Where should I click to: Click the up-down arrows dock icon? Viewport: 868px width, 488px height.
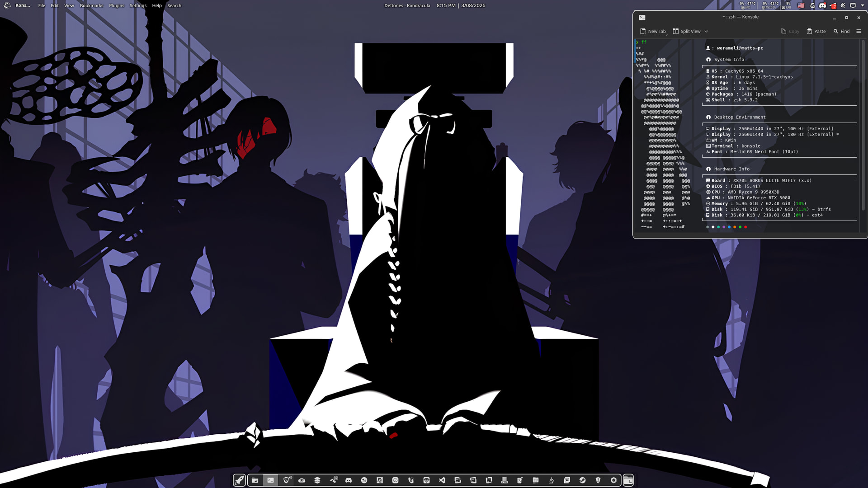[x=364, y=480]
